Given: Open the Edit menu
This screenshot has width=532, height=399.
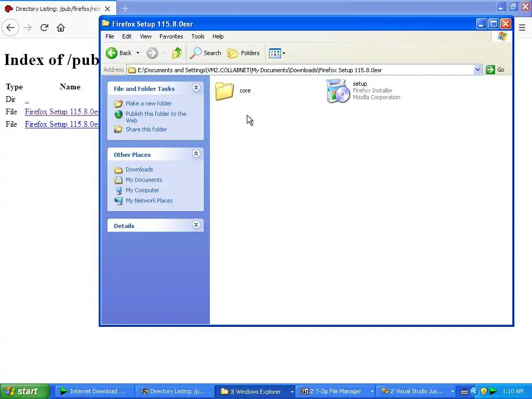Looking at the screenshot, I should [127, 36].
